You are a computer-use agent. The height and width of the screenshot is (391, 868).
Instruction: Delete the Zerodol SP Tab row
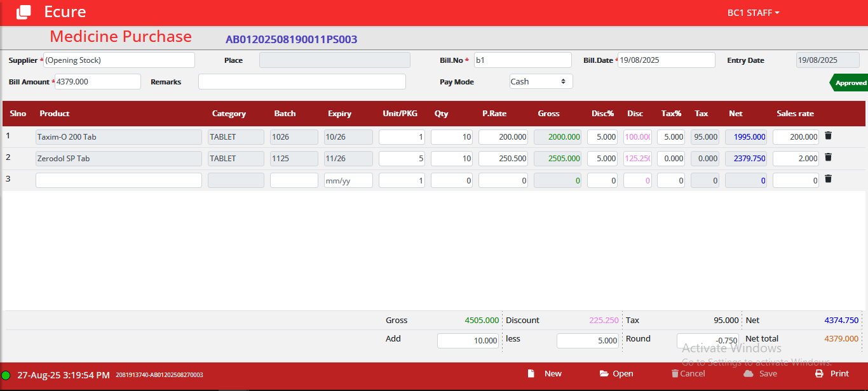coord(828,157)
